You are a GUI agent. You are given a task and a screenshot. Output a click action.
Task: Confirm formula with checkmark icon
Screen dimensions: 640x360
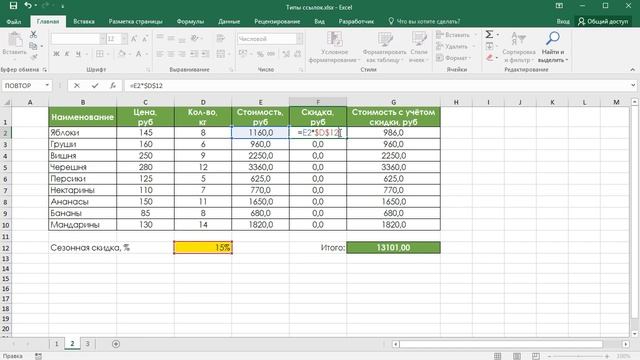95,85
